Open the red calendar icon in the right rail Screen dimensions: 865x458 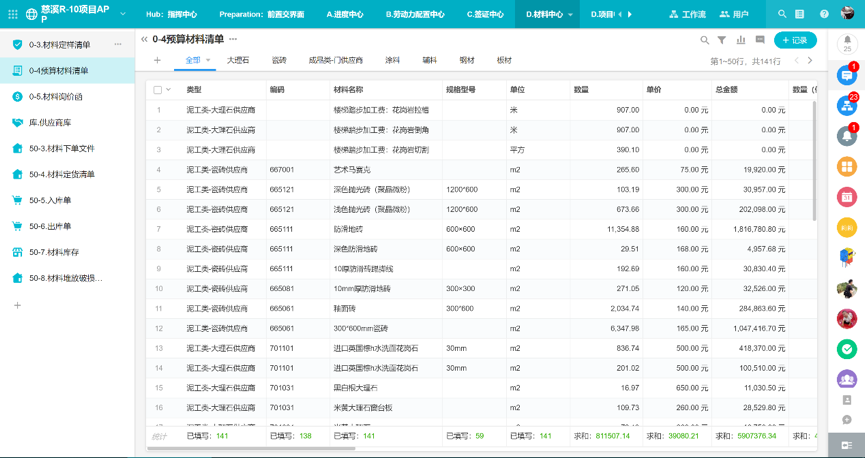tap(847, 196)
